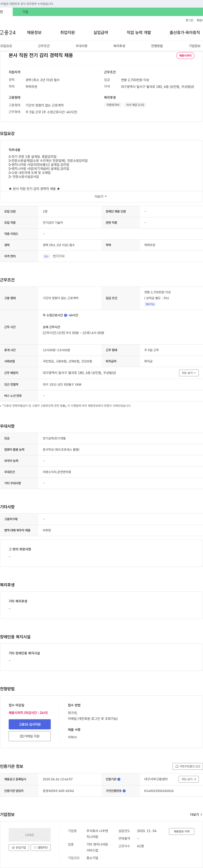Click the 로그인 link
The image size is (203, 868).
click(x=189, y=20)
